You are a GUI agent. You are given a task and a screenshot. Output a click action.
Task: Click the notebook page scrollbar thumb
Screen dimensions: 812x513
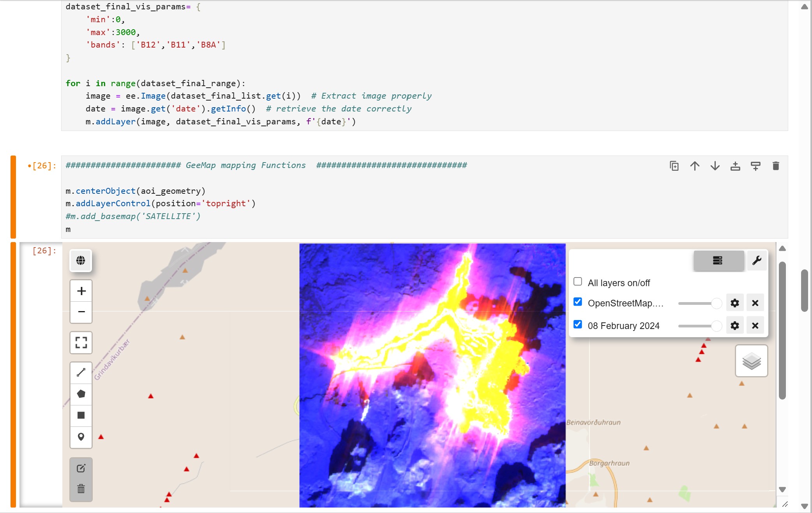(805, 290)
